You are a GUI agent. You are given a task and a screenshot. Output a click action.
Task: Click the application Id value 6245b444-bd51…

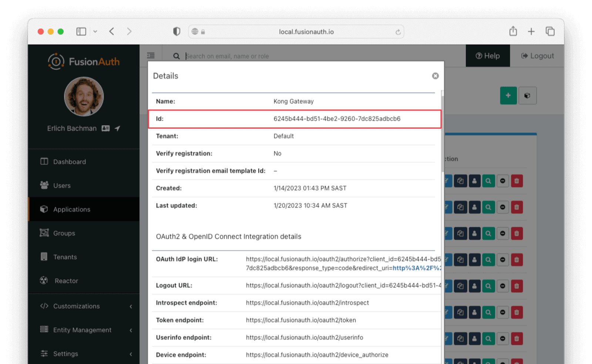337,119
